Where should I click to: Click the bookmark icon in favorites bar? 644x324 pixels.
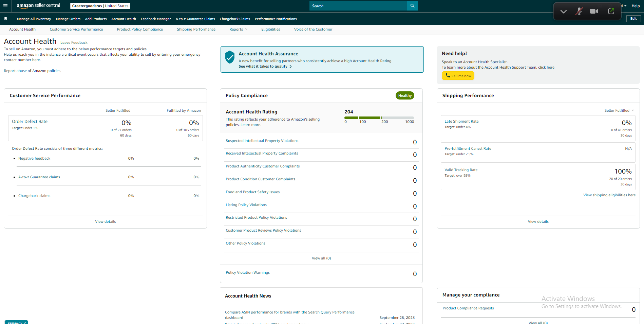5,19
